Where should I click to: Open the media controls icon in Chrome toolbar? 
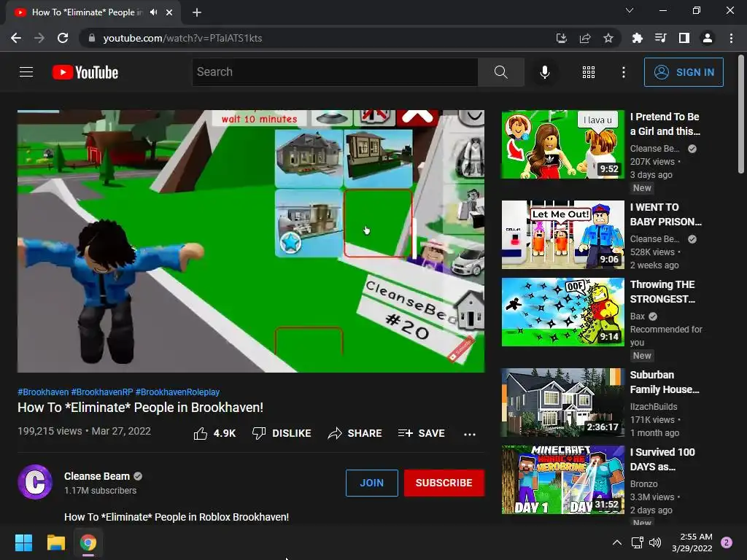[x=660, y=38]
